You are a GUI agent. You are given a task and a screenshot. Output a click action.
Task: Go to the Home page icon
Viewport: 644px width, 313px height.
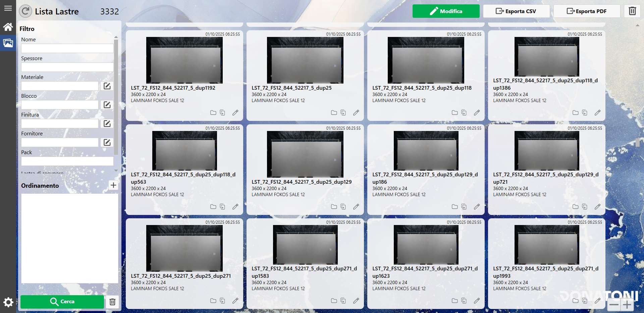pyautogui.click(x=8, y=27)
